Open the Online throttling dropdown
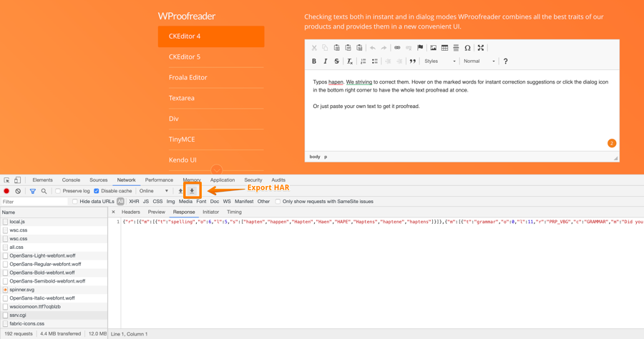644x339 pixels. 154,191
